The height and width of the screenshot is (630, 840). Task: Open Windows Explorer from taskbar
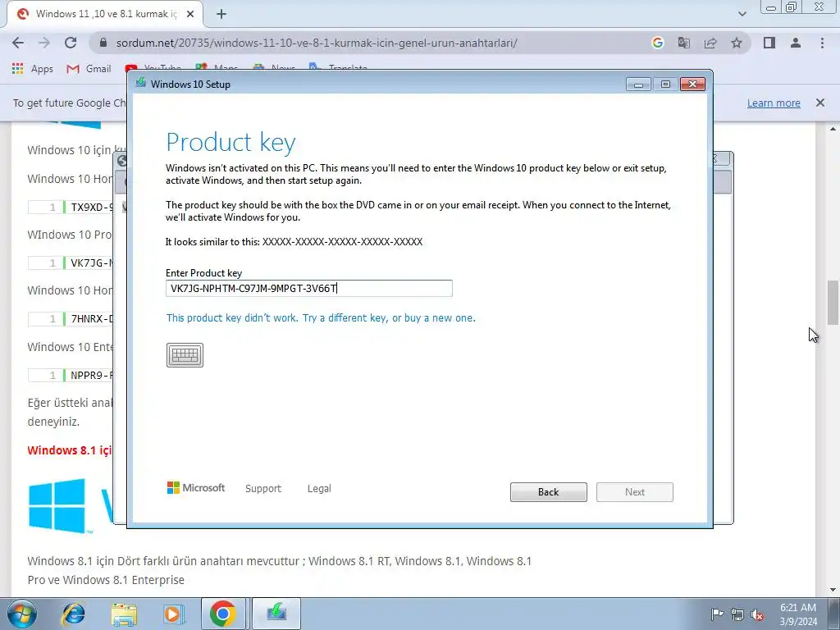124,614
